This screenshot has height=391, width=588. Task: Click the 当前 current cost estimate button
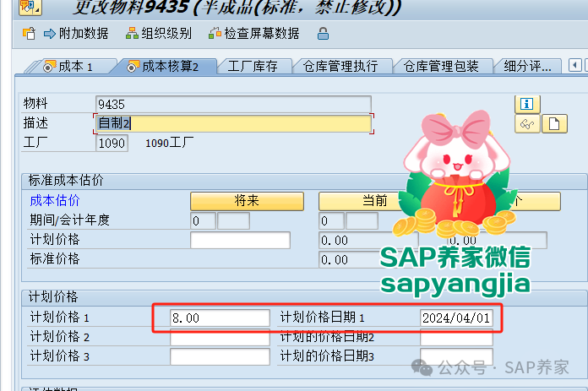(374, 201)
